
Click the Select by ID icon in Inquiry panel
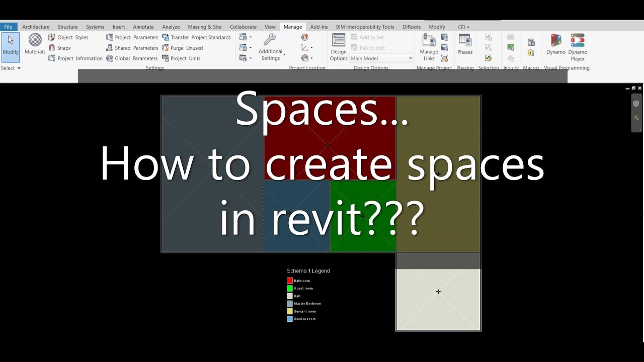511,48
